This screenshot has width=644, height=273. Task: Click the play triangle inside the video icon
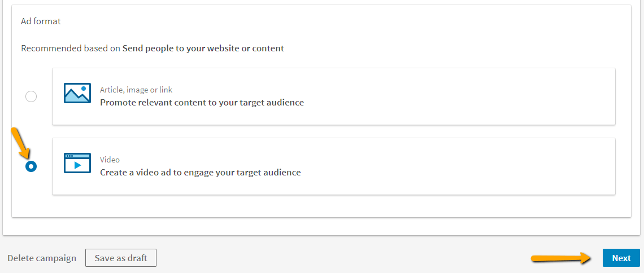[77, 166]
